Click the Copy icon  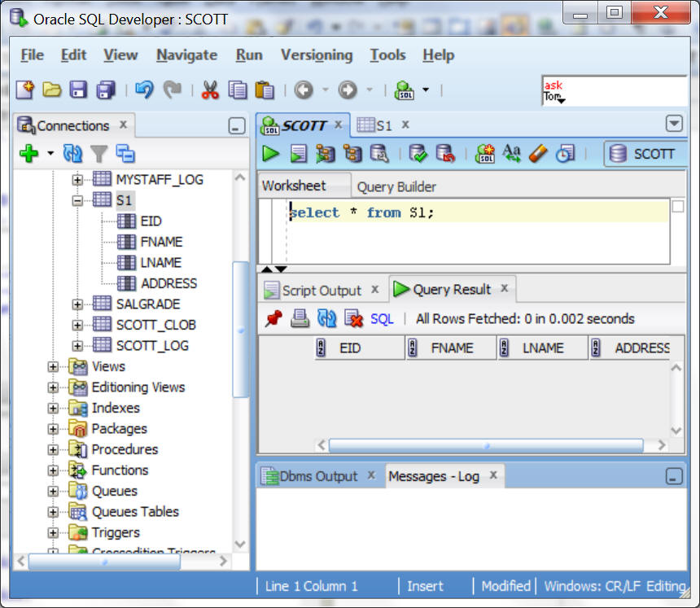[238, 90]
